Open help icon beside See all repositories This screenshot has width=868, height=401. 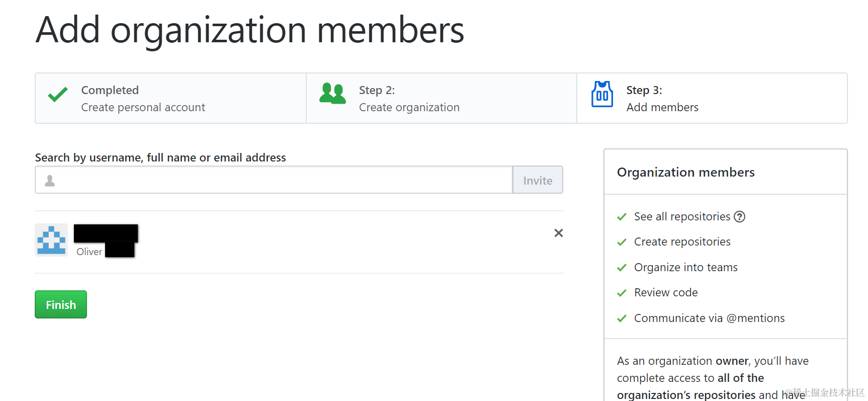(x=739, y=217)
